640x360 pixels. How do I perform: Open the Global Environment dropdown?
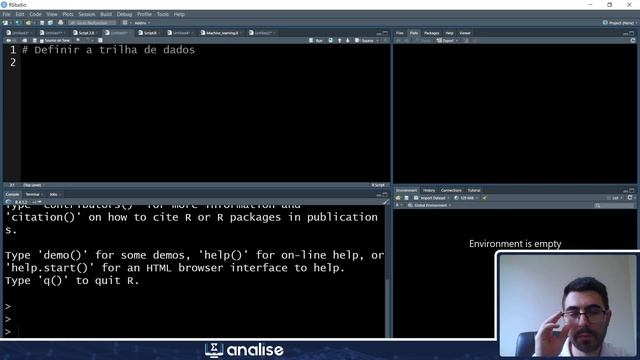pyautogui.click(x=430, y=205)
